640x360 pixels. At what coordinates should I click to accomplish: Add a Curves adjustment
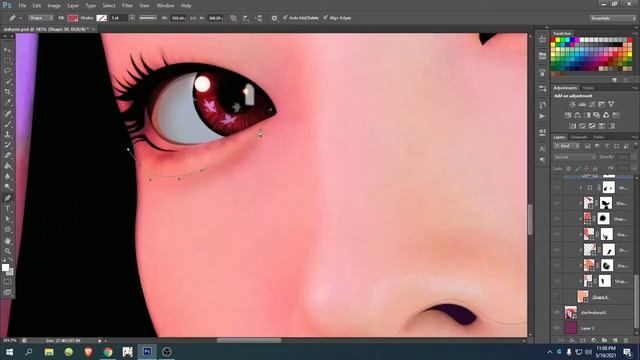click(x=592, y=104)
